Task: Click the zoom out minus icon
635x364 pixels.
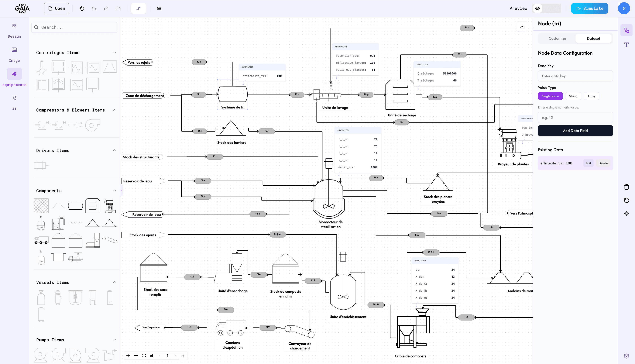Action: point(136,356)
